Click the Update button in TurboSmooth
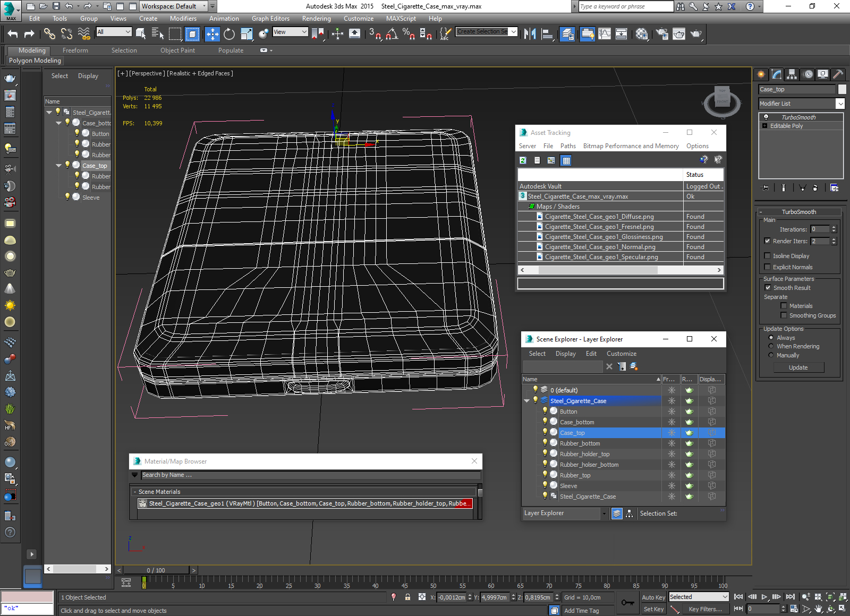 click(x=798, y=367)
